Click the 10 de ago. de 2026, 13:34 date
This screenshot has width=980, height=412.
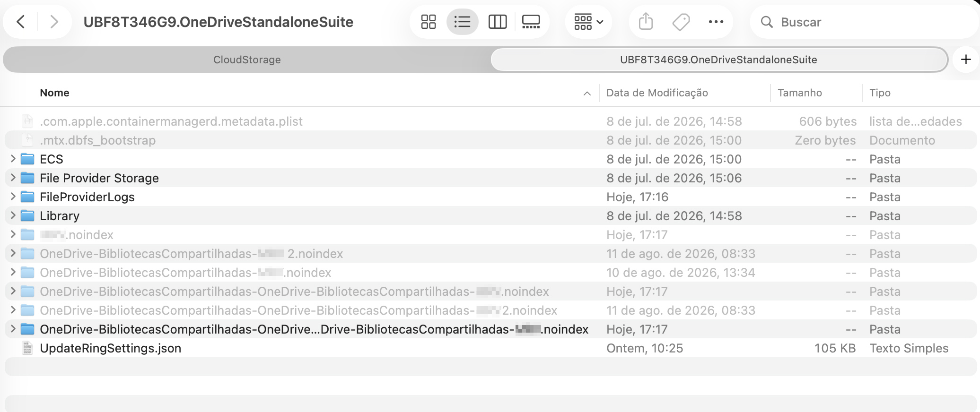click(681, 273)
